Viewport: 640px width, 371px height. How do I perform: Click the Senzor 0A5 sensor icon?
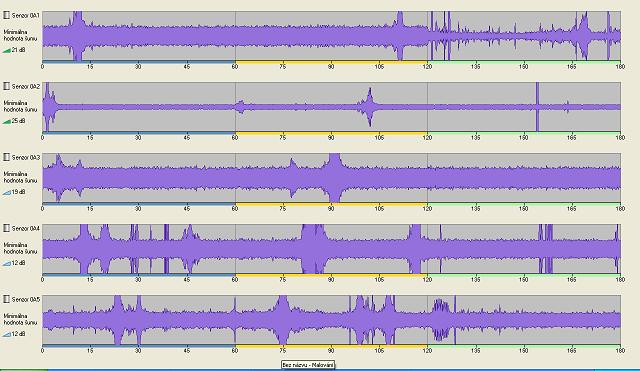coord(6,300)
